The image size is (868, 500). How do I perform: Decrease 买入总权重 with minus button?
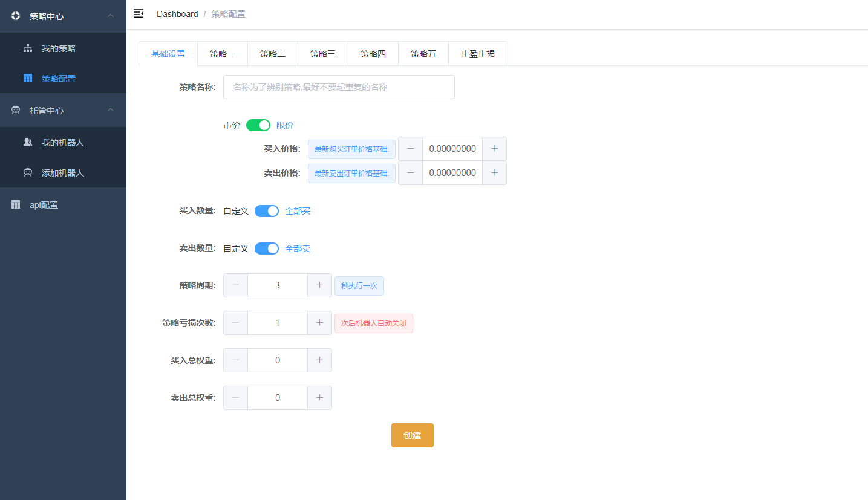click(236, 360)
